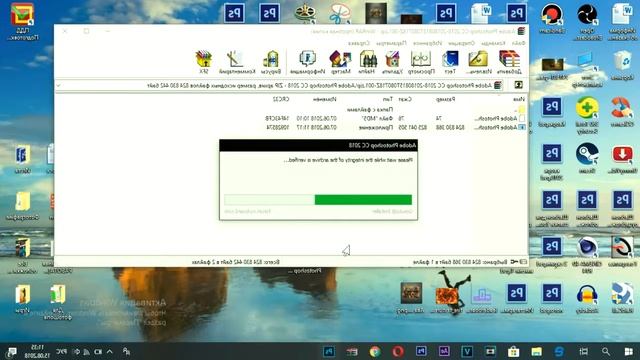Open the headphones Audacity desktop shortcut

(587, 298)
